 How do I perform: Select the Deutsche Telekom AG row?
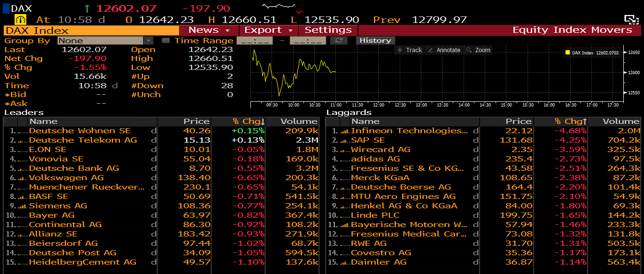pos(161,140)
